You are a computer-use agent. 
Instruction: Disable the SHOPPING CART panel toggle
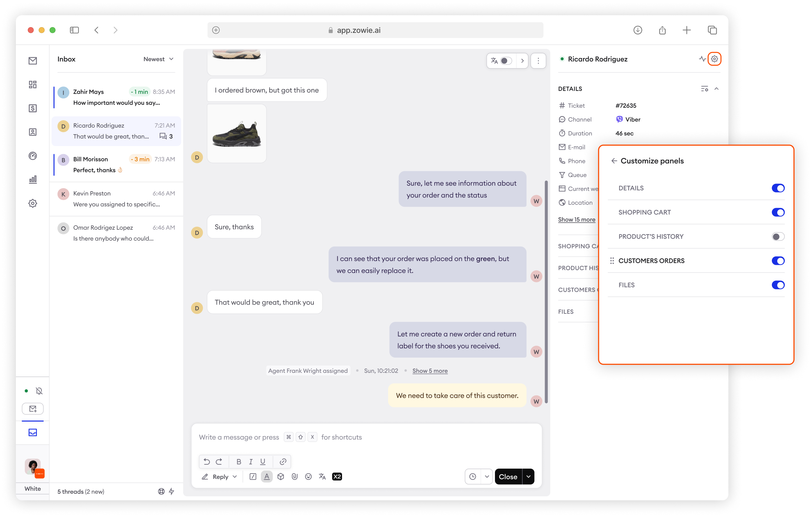coord(778,212)
